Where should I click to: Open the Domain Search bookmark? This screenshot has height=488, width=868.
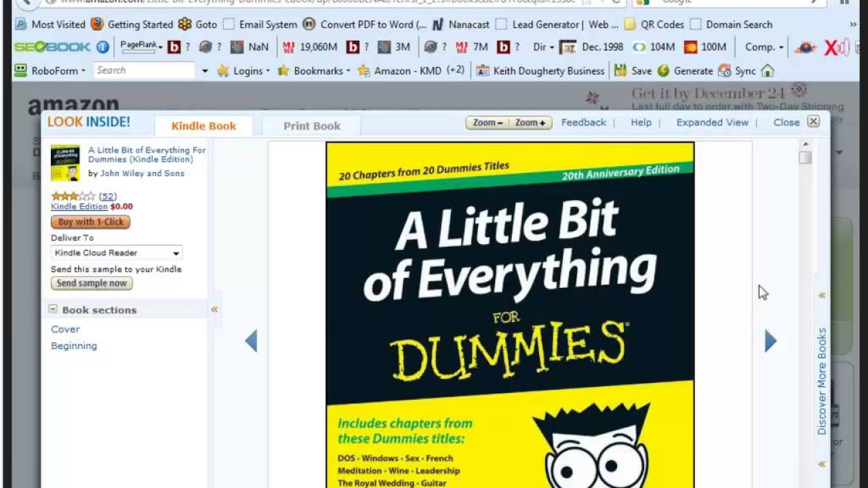click(x=731, y=24)
